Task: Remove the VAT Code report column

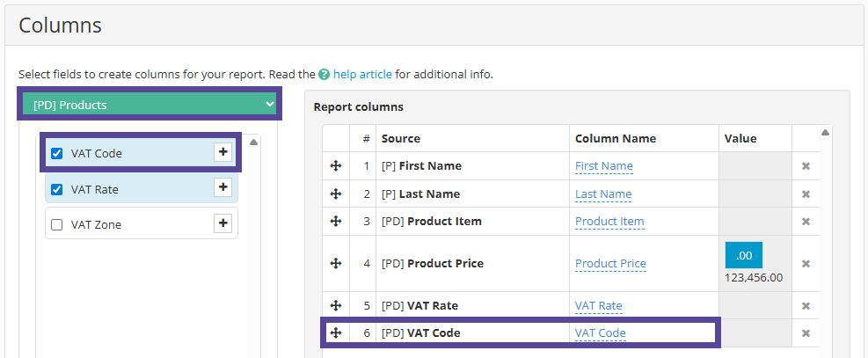Action: 805,333
